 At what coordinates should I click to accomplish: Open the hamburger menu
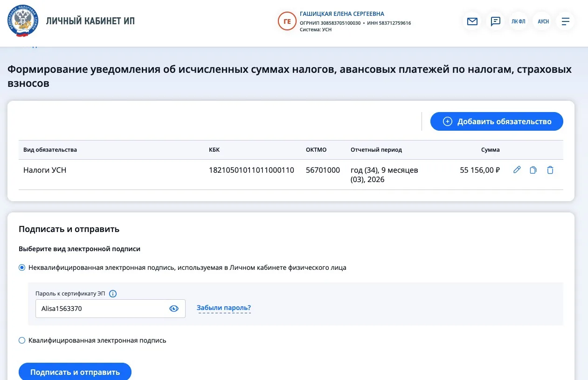(x=566, y=21)
